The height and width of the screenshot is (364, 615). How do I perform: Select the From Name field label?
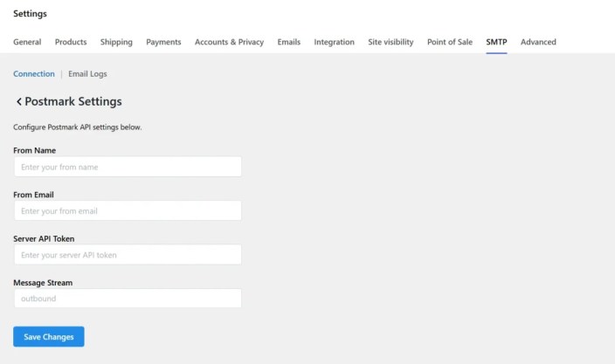35,150
